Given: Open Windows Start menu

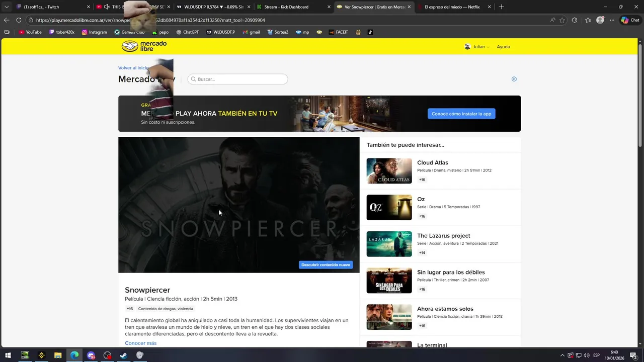Looking at the screenshot, I should [x=8, y=355].
